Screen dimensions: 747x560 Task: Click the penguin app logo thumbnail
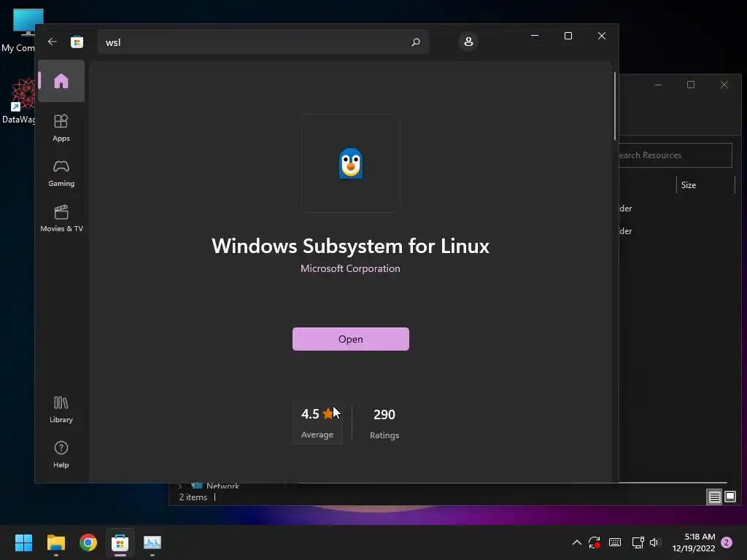pos(351,163)
